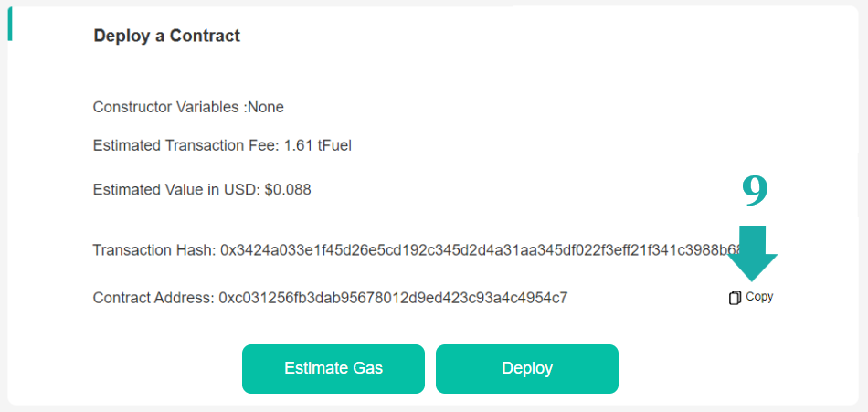Select the $0.088 USD value
The width and height of the screenshot is (868, 412).
coord(288,190)
